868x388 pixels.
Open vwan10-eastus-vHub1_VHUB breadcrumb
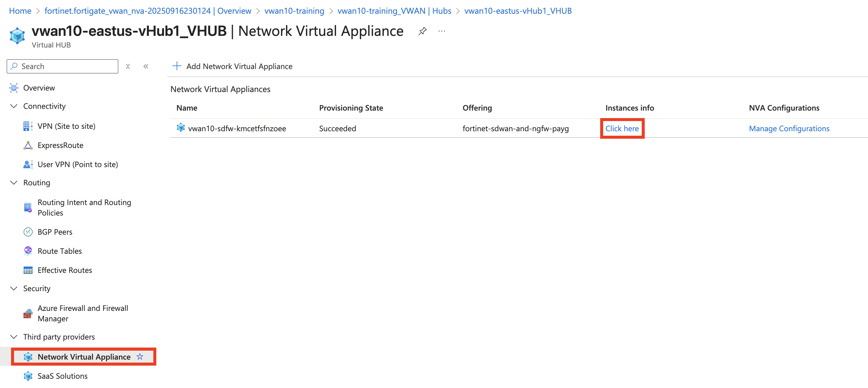[518, 11]
